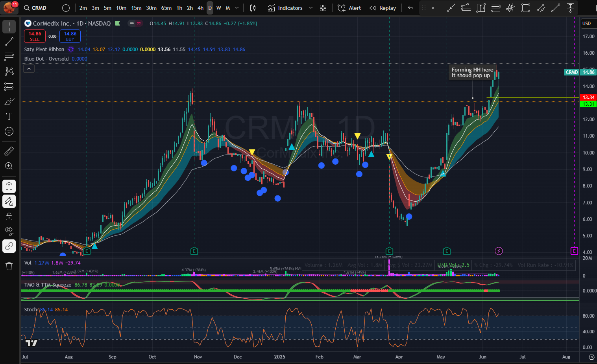This screenshot has height=364, width=597.
Task: Select the Blue Dot - Oversold legend
Action: tap(46, 59)
